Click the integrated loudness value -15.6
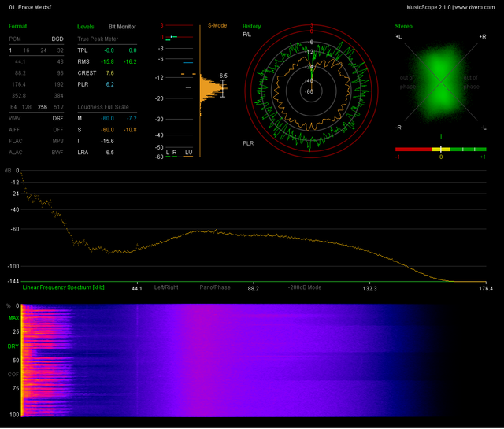This screenshot has height=429, width=504. 107,141
